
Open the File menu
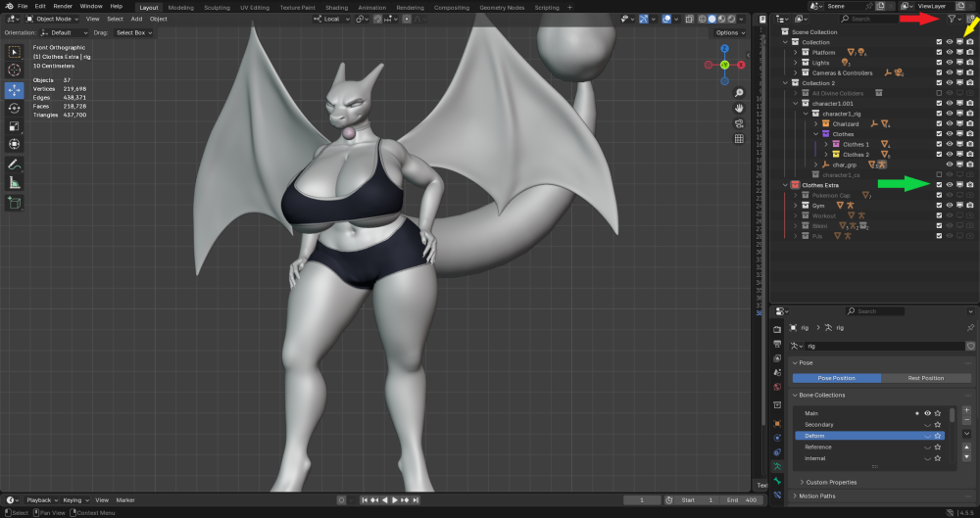coord(23,6)
